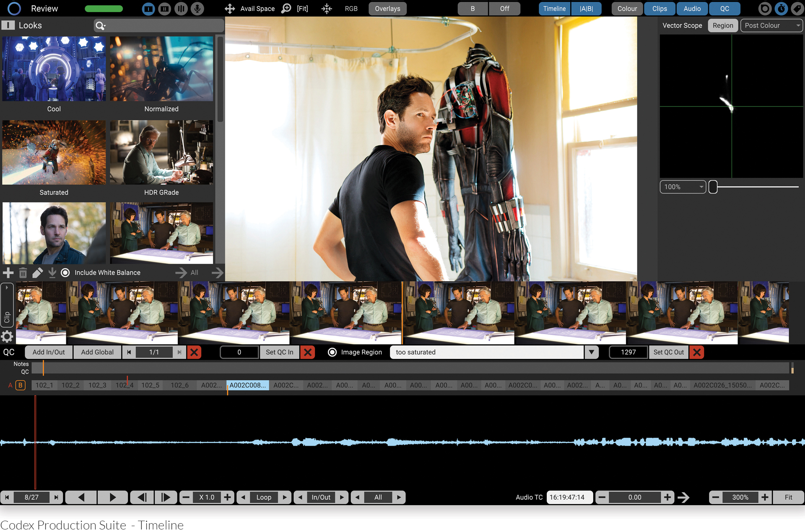Click the stopwatch icon top right
Image resolution: width=805 pixels, height=532 pixels.
coord(781,8)
